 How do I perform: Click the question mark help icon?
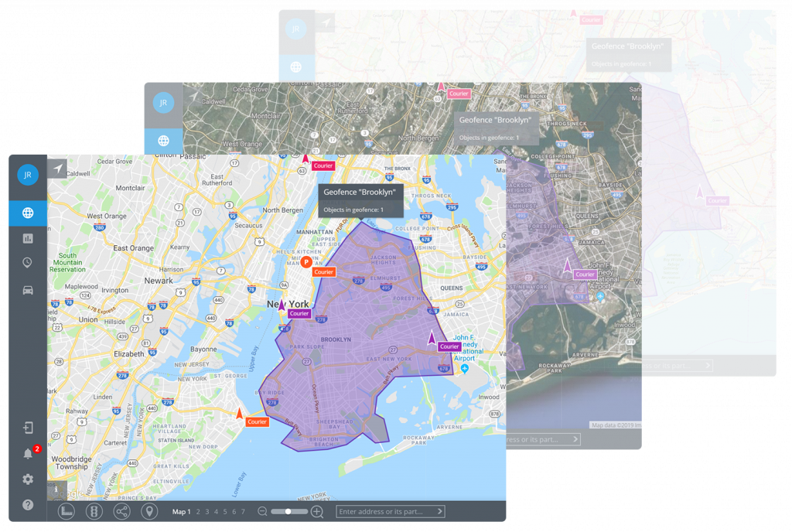[28, 505]
